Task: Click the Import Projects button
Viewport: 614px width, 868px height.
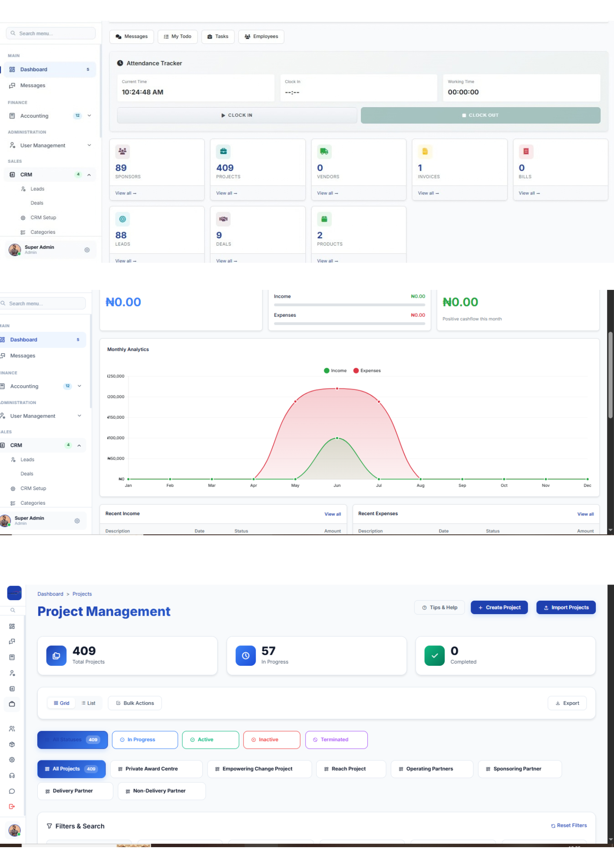Action: pyautogui.click(x=566, y=608)
